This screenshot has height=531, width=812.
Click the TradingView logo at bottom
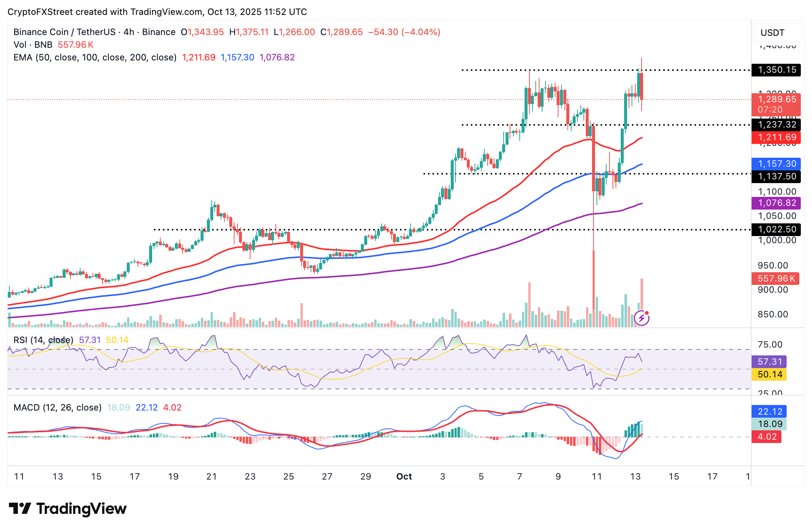(x=67, y=509)
